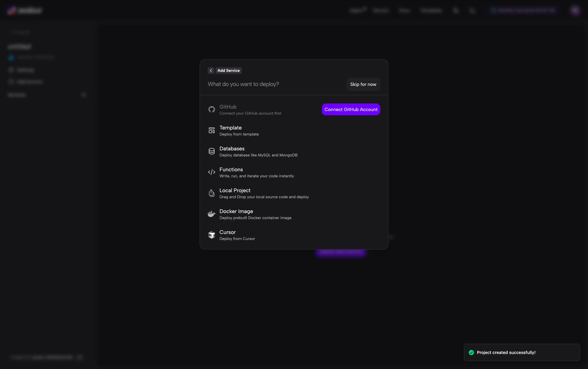Viewport: 588px width, 369px height.
Task: Open the Docs item in the top navigation
Action: (404, 10)
